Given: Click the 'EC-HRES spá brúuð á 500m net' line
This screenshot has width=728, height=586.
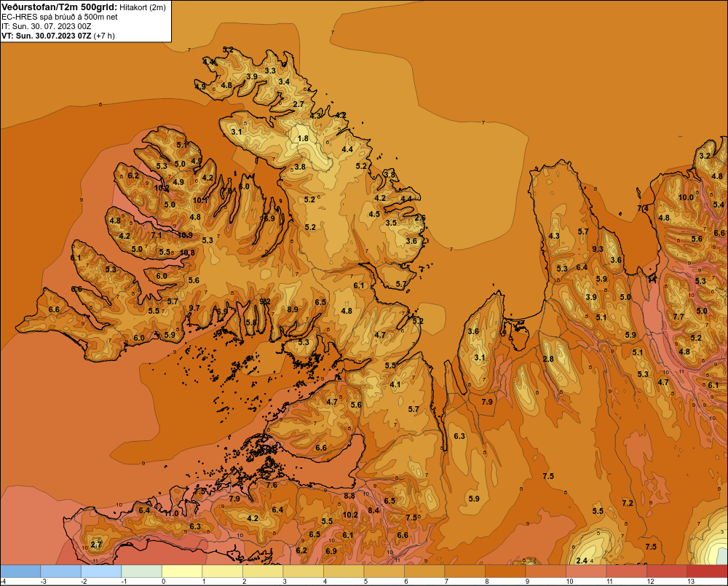Looking at the screenshot, I should coord(60,17).
